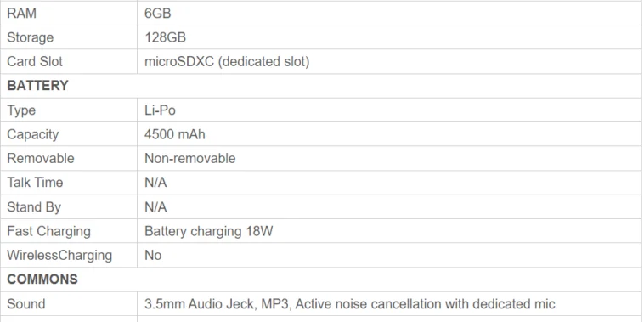The width and height of the screenshot is (644, 322).
Task: Click the Talk Time label
Action: (x=35, y=183)
